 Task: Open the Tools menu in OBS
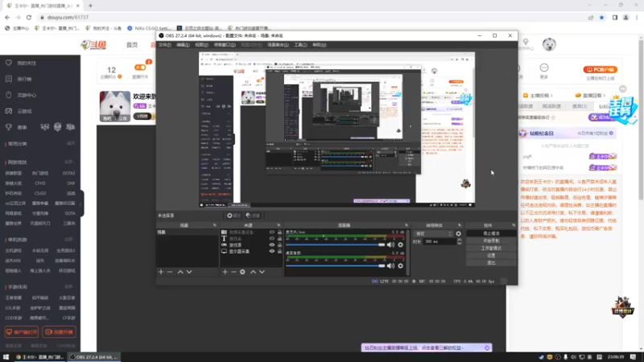click(300, 45)
